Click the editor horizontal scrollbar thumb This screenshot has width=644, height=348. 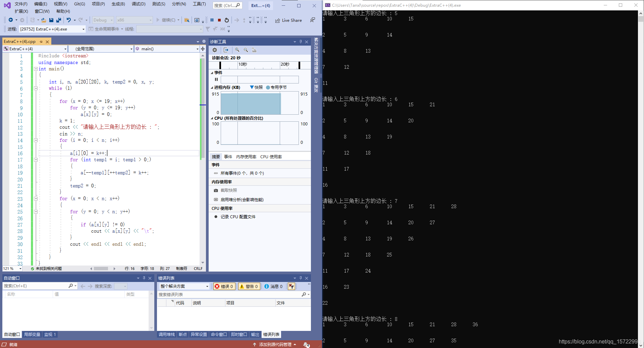[x=101, y=269]
